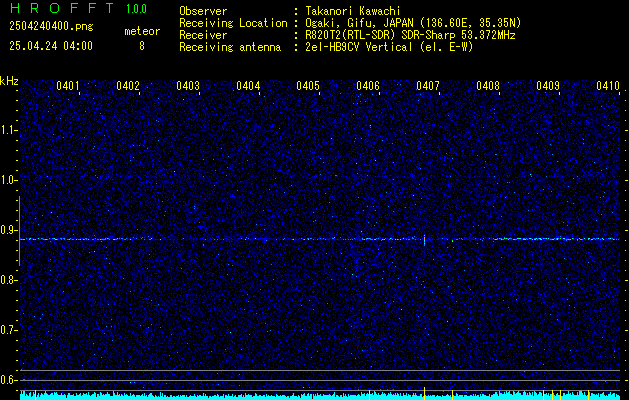Screen dimensions: 629x400
Task: Click the 0.9 frequency axis label
Action: (8, 230)
